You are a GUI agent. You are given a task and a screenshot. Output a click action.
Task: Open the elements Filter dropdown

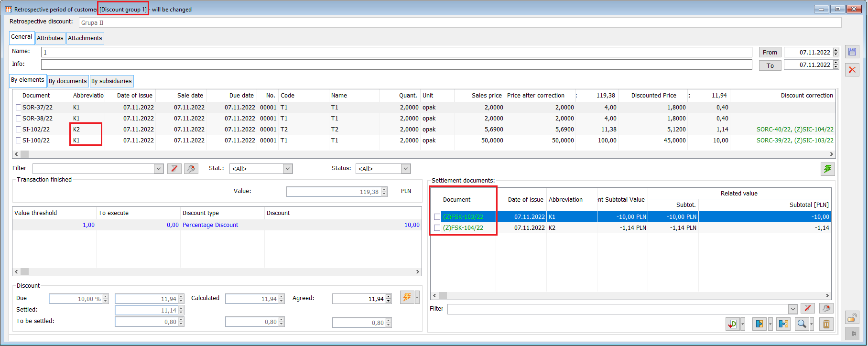(159, 169)
